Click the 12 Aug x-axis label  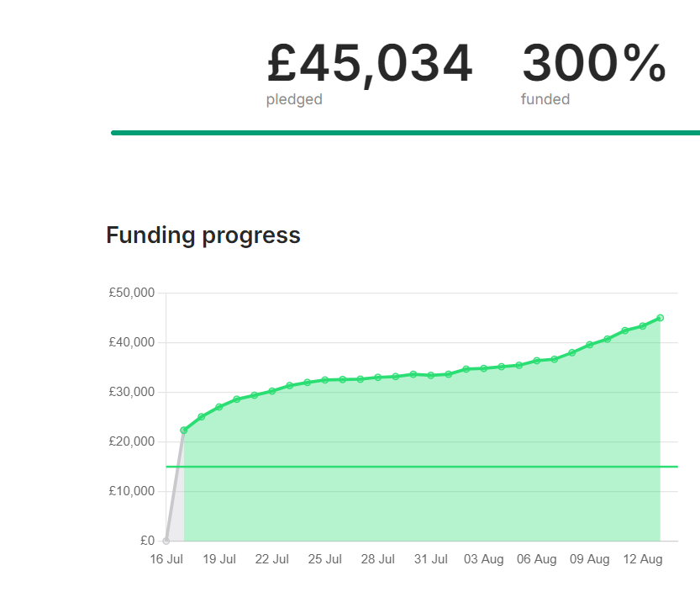click(x=643, y=559)
